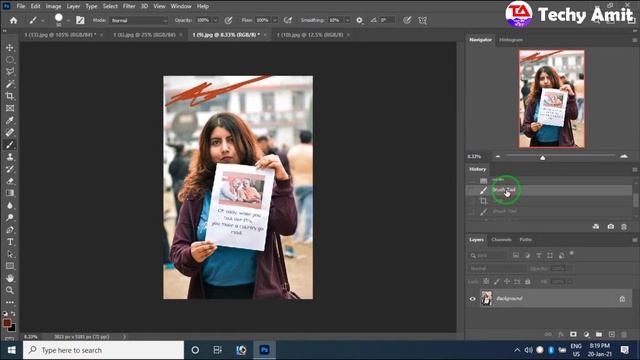Select the Magic Wand tool
This screenshot has height=360, width=640.
10,84
